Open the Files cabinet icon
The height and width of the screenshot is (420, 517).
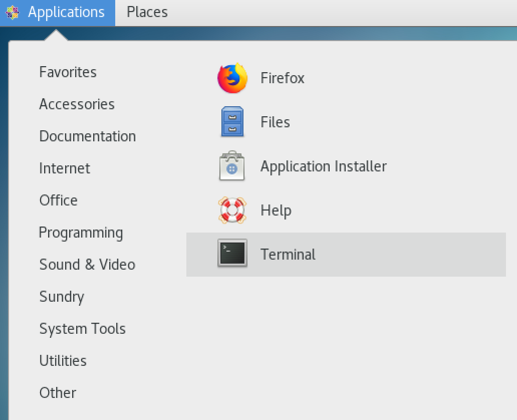coord(232,122)
